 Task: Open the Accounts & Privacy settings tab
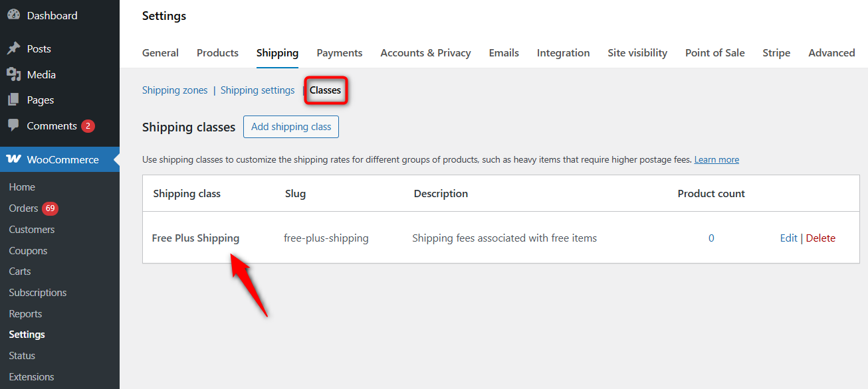(x=425, y=52)
